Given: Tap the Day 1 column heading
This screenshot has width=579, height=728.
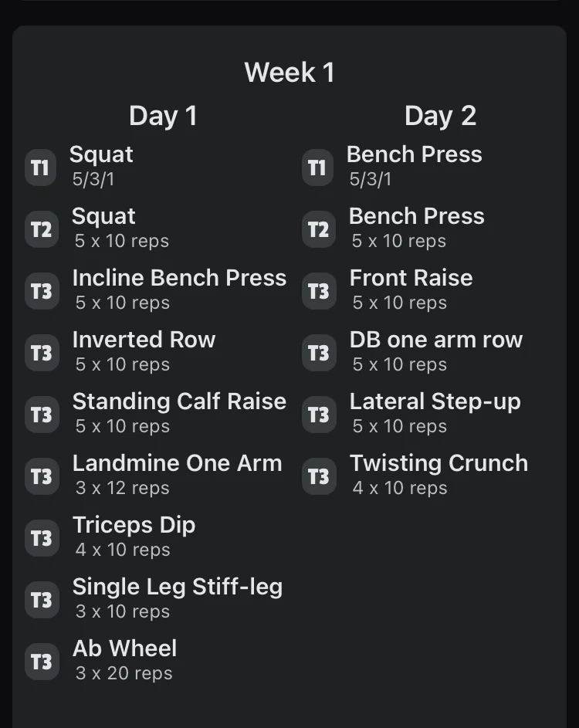Looking at the screenshot, I should pyautogui.click(x=163, y=116).
